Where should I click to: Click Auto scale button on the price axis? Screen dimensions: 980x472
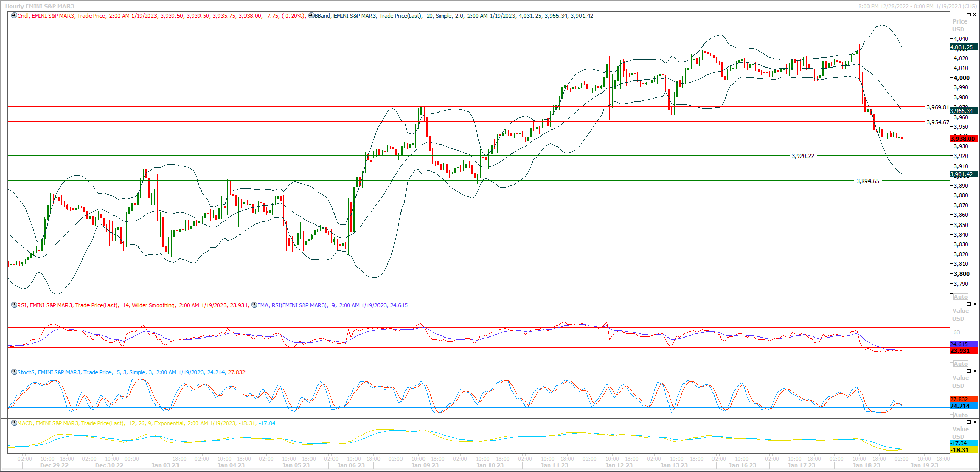click(961, 297)
